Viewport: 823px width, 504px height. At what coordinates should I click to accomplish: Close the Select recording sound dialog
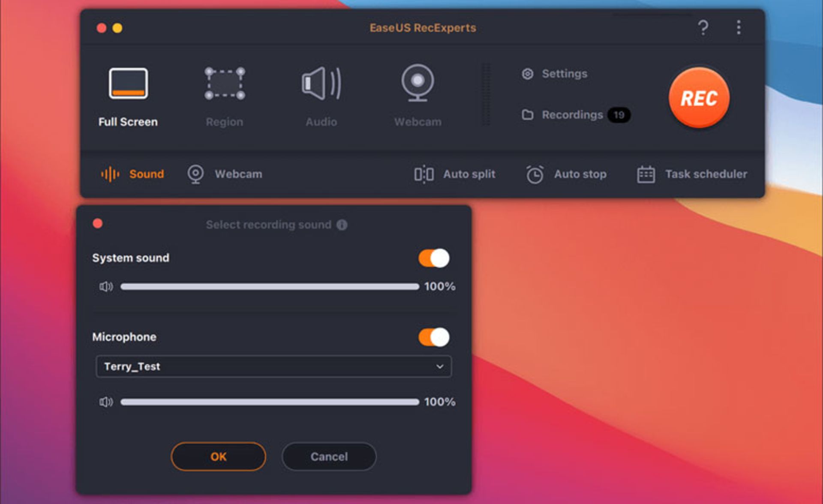tap(98, 223)
